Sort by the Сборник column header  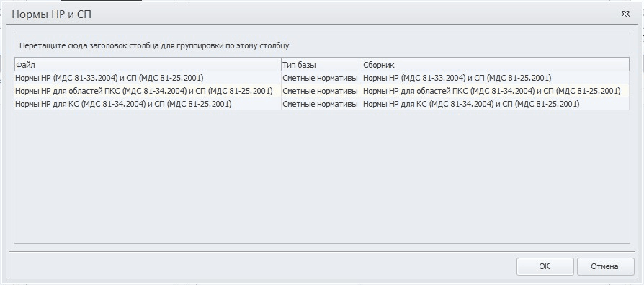tap(496, 65)
